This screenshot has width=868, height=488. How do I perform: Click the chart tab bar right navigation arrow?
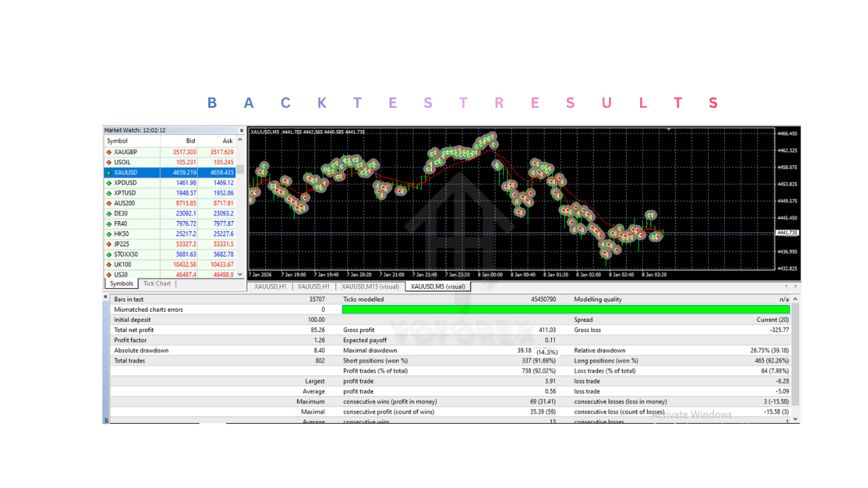coord(795,286)
